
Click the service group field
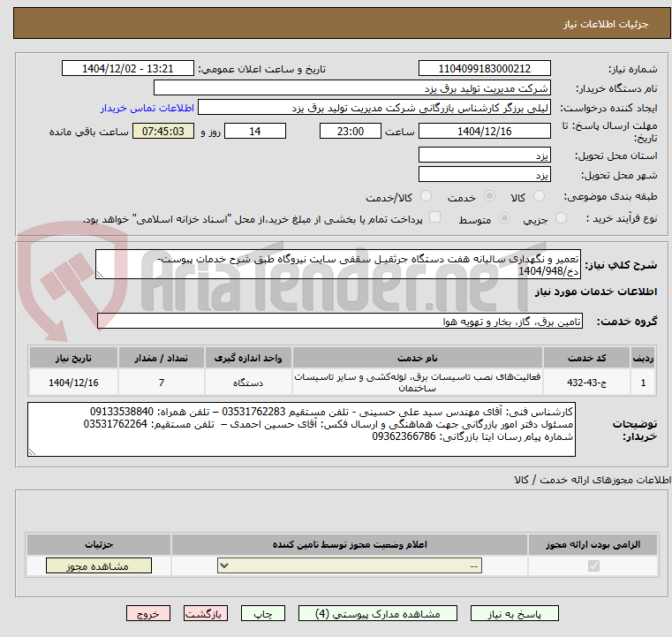coord(339,321)
